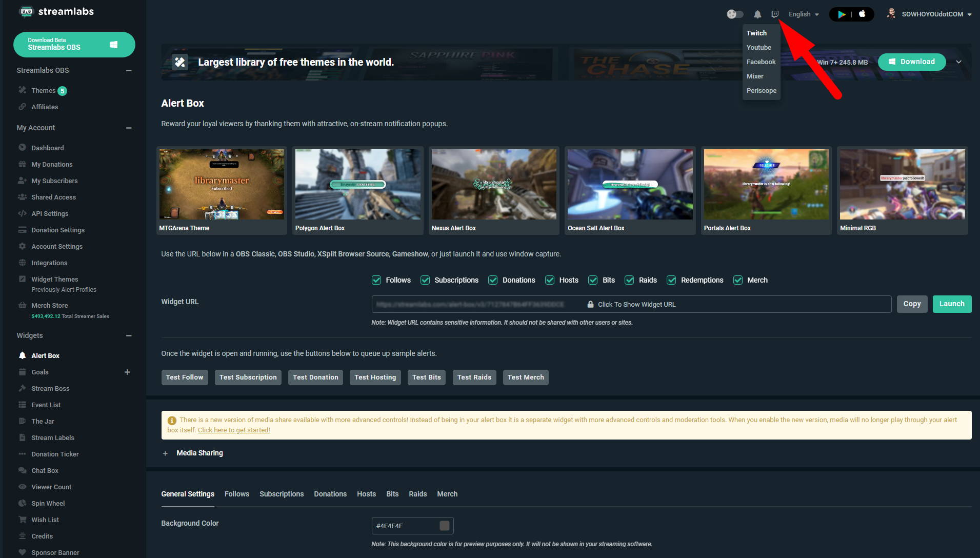Copy the widget URL
The image size is (980, 558).
point(912,304)
